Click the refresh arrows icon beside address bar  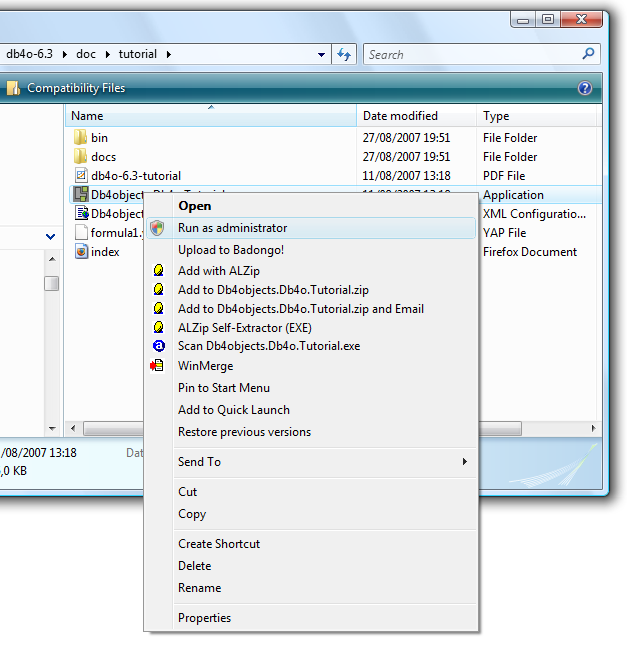pyautogui.click(x=344, y=54)
